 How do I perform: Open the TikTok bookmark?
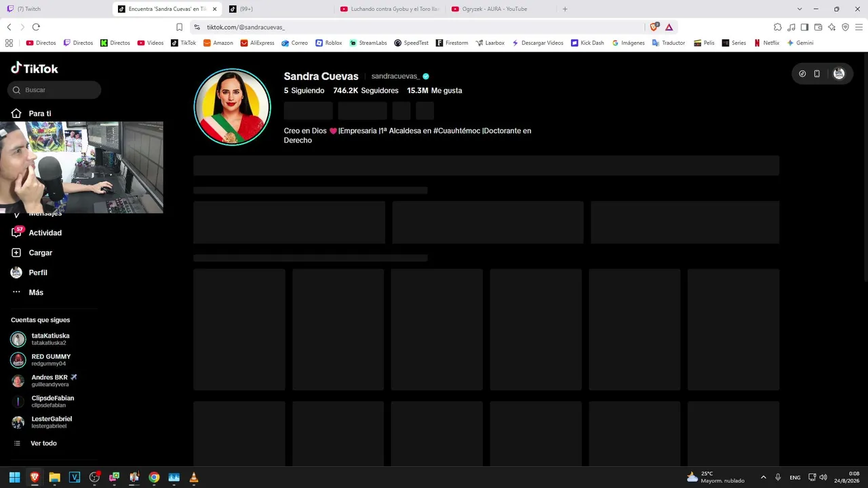click(183, 43)
